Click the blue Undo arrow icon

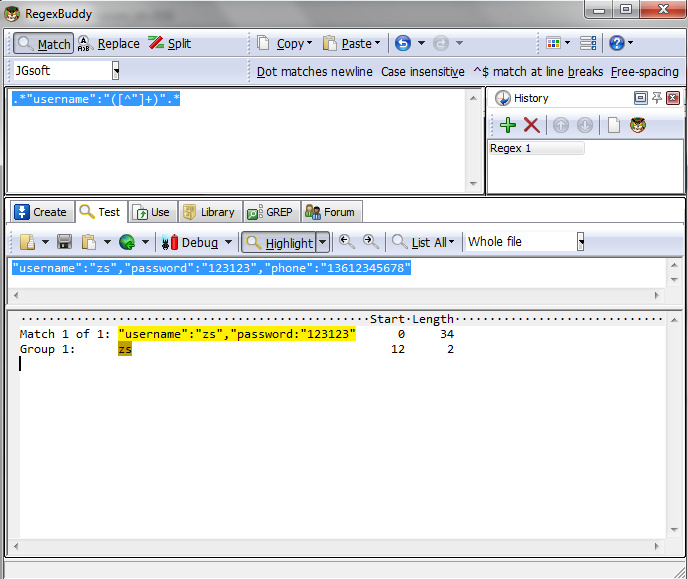click(x=403, y=43)
